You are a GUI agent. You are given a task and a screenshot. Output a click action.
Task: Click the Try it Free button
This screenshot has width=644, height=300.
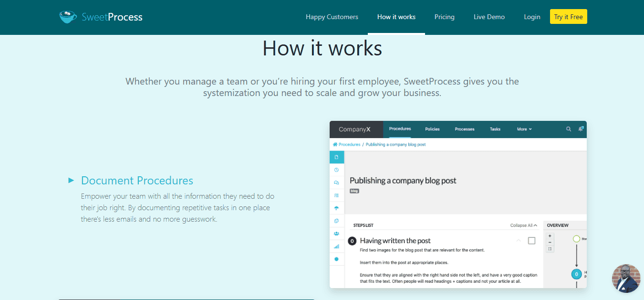pyautogui.click(x=569, y=17)
